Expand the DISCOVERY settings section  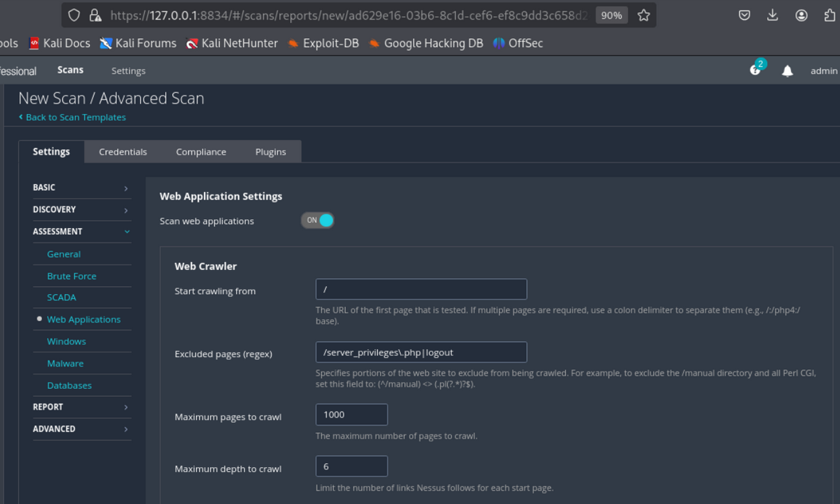[81, 210]
